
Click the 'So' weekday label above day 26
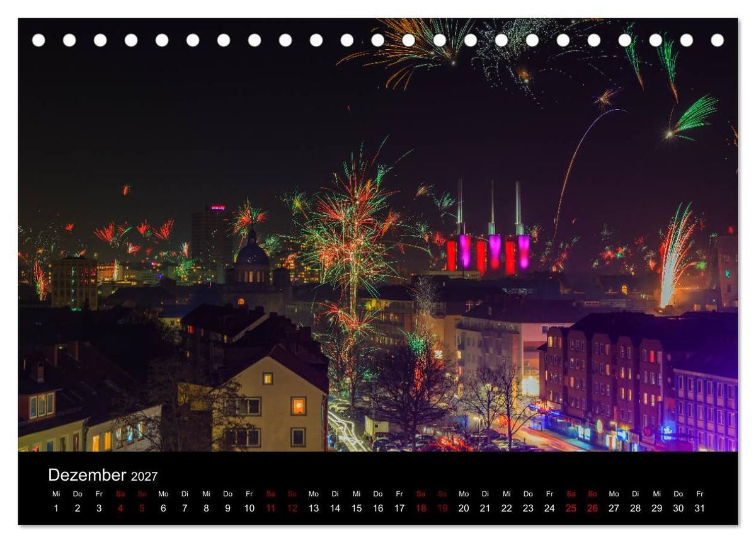point(592,494)
